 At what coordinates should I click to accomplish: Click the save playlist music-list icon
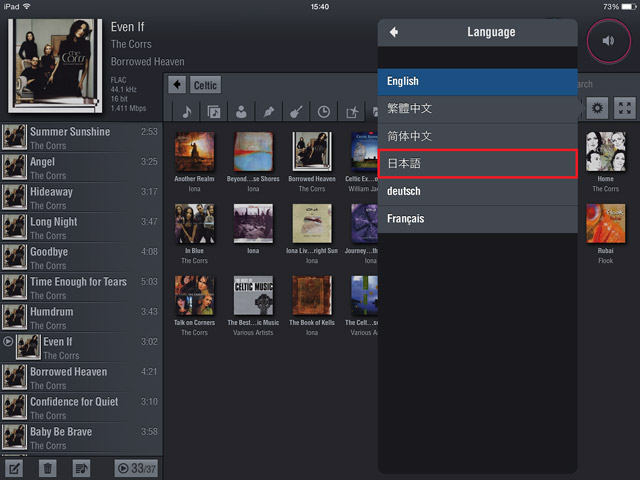coord(81,467)
